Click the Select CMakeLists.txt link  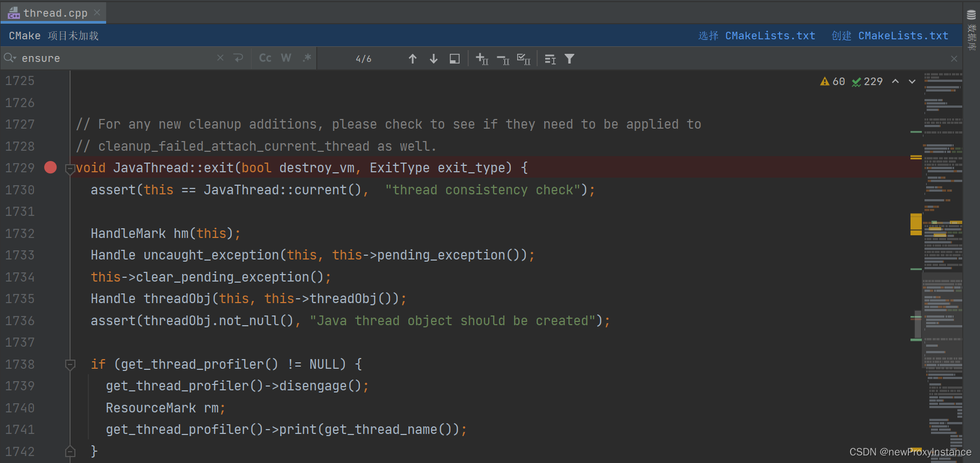(756, 36)
